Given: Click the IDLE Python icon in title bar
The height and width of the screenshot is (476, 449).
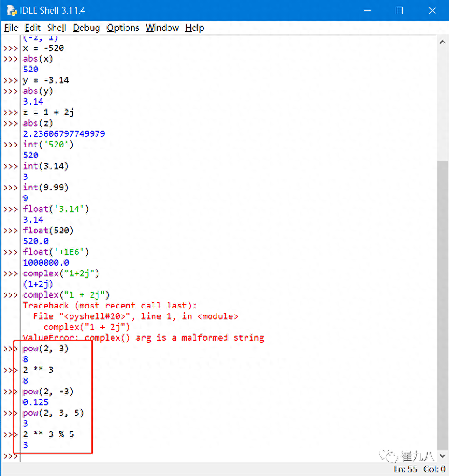Looking at the screenshot, I should pyautogui.click(x=12, y=11).
